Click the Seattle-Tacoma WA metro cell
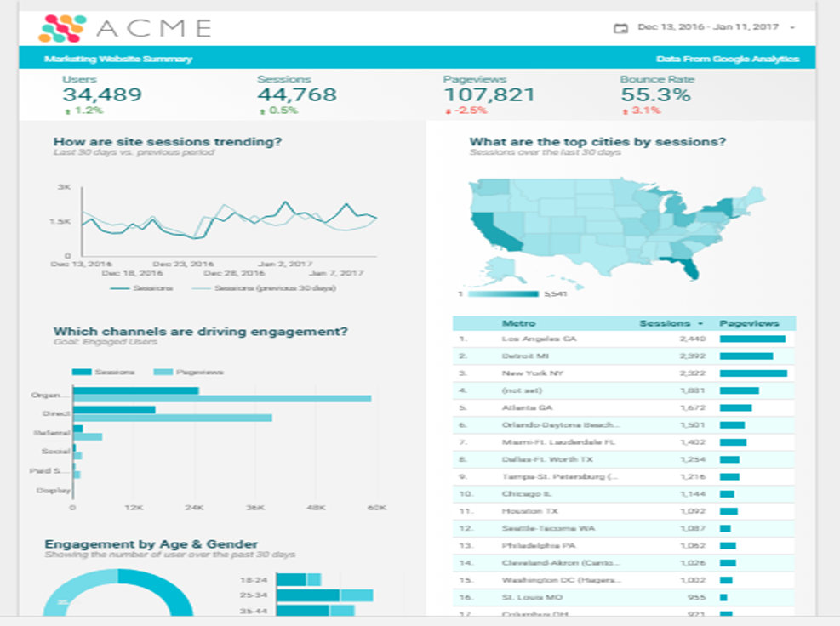The height and width of the screenshot is (626, 840). tap(548, 528)
